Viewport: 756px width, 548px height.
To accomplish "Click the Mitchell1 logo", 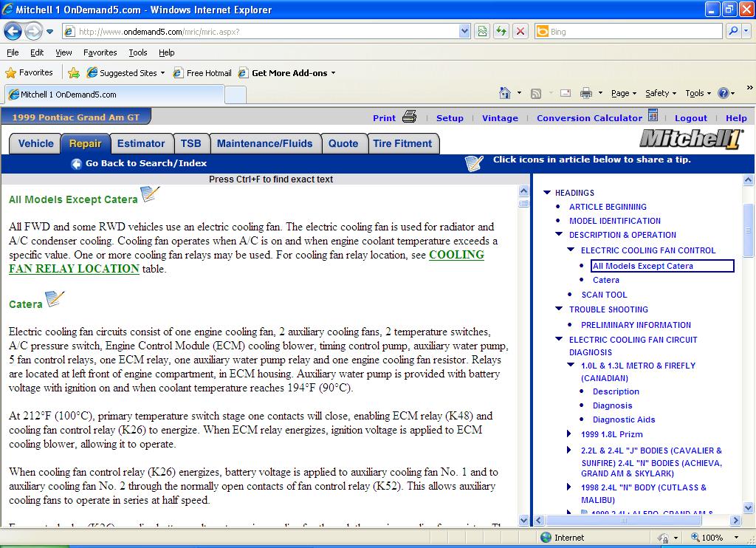I will click(690, 140).
